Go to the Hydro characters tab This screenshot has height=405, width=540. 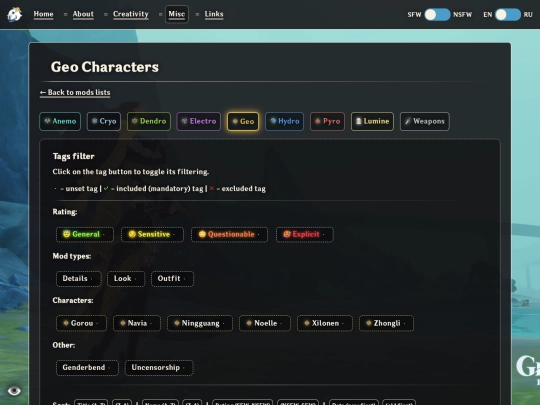point(284,121)
